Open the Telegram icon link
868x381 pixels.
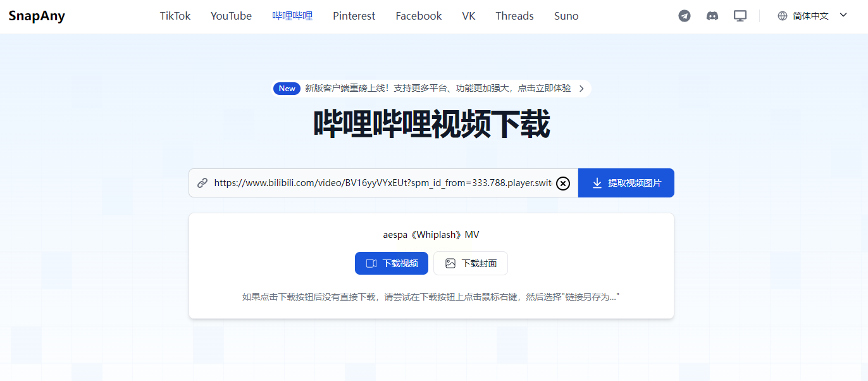click(685, 16)
